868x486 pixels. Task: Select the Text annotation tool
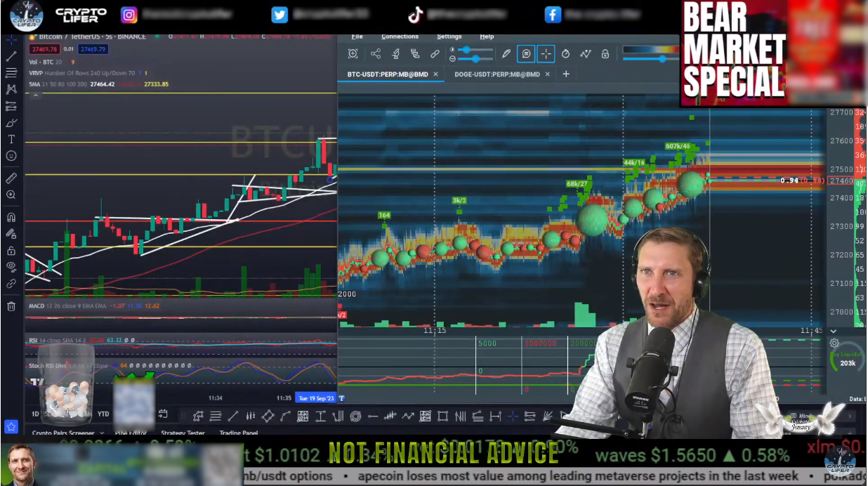click(x=11, y=140)
